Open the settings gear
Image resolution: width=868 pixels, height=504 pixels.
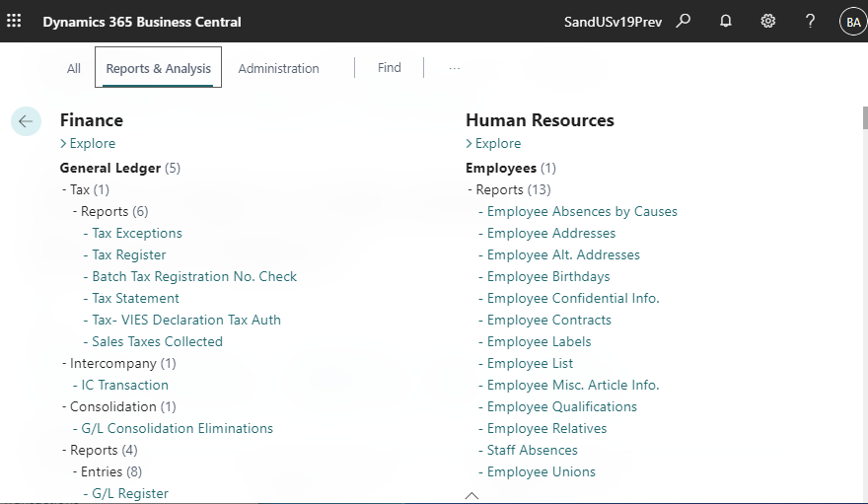pos(767,21)
